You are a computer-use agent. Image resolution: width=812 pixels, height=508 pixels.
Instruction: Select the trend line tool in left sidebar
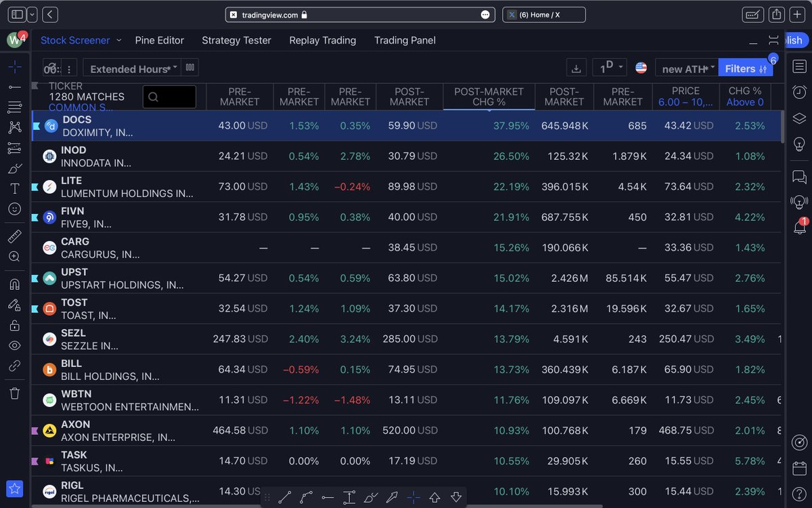pos(15,87)
